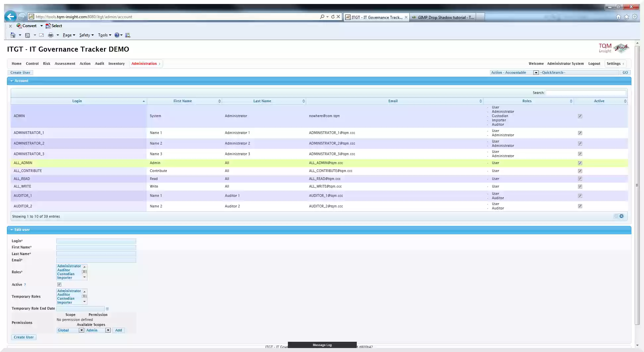This screenshot has width=644, height=352.
Task: Click the Logout link
Action: pos(595,64)
